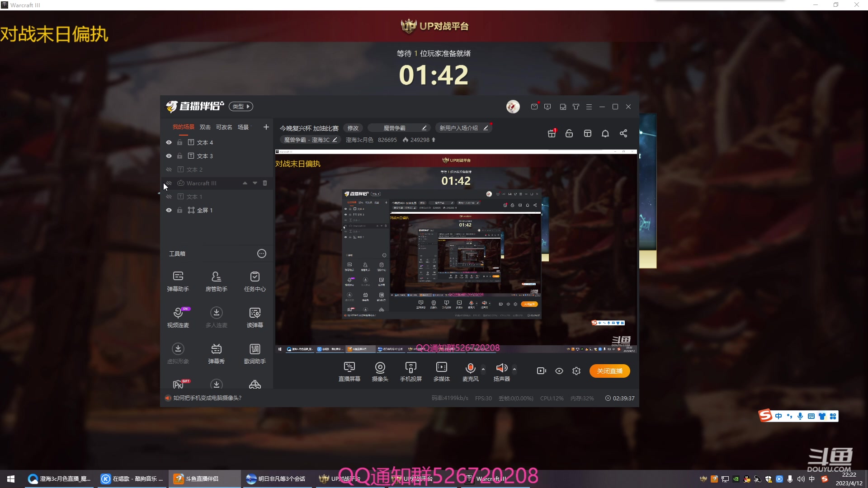Add 摄像头 camera source

tap(380, 371)
